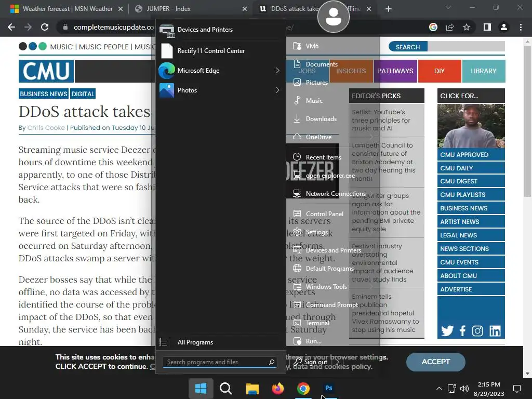Share this page icon in Chrome
Viewport: 532px width, 399px height.
pyautogui.click(x=450, y=27)
